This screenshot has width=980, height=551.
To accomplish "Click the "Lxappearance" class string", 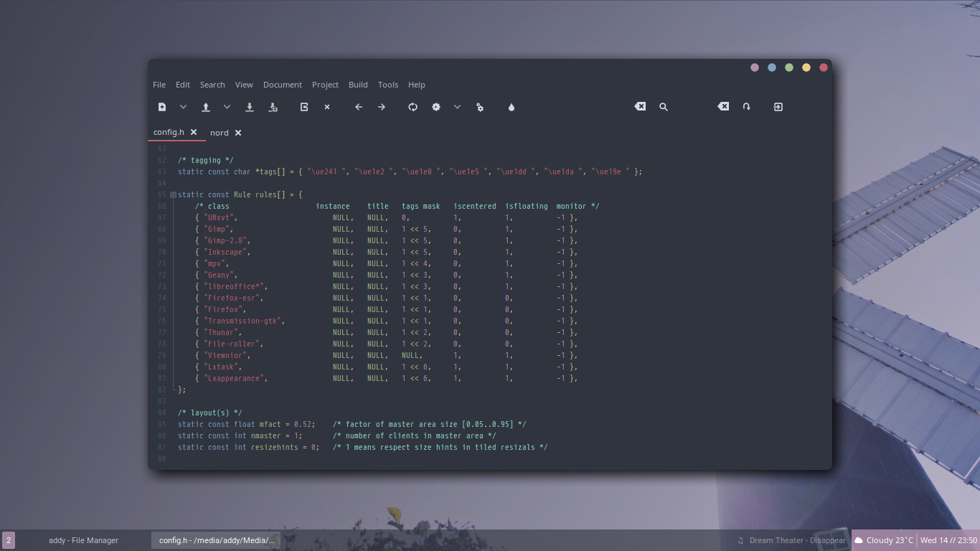I will (x=235, y=378).
